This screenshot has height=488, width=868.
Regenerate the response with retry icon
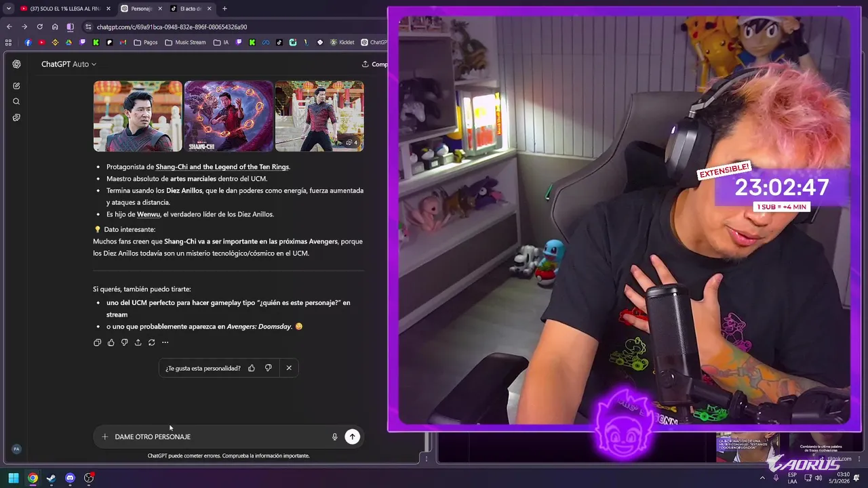(x=152, y=342)
